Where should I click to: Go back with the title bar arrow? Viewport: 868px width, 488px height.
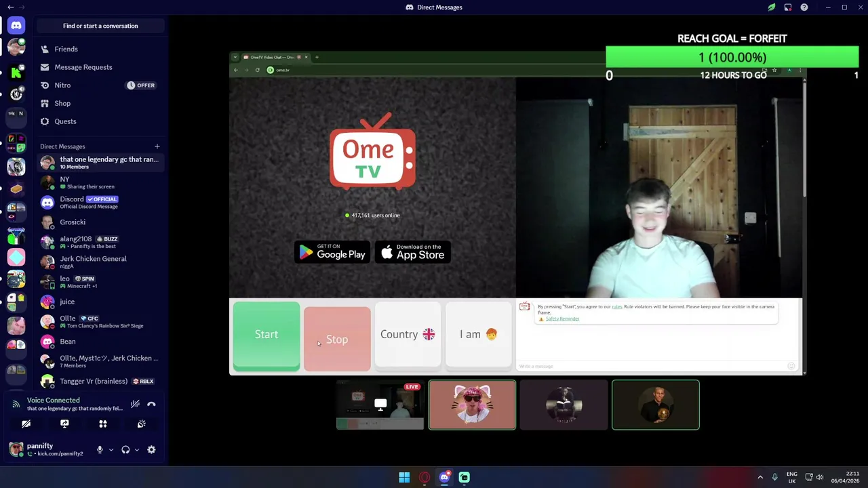(10, 7)
